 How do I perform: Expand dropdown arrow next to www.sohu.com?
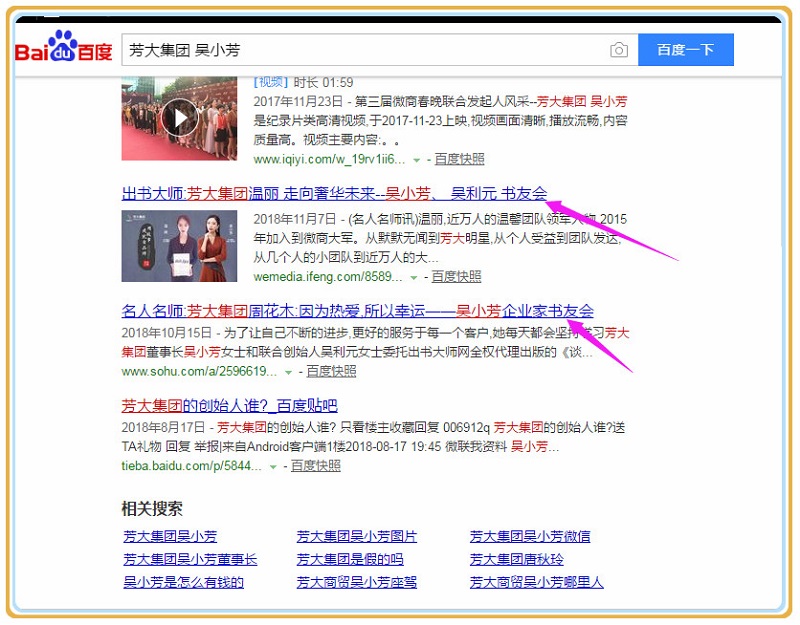coord(288,372)
